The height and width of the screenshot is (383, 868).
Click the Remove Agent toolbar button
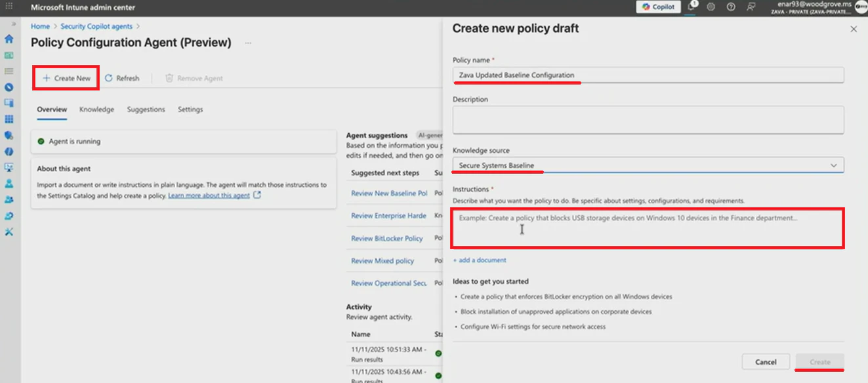[194, 78]
